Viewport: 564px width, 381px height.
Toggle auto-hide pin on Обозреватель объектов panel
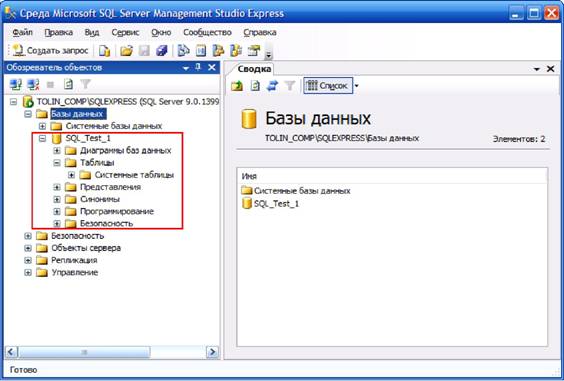(198, 67)
